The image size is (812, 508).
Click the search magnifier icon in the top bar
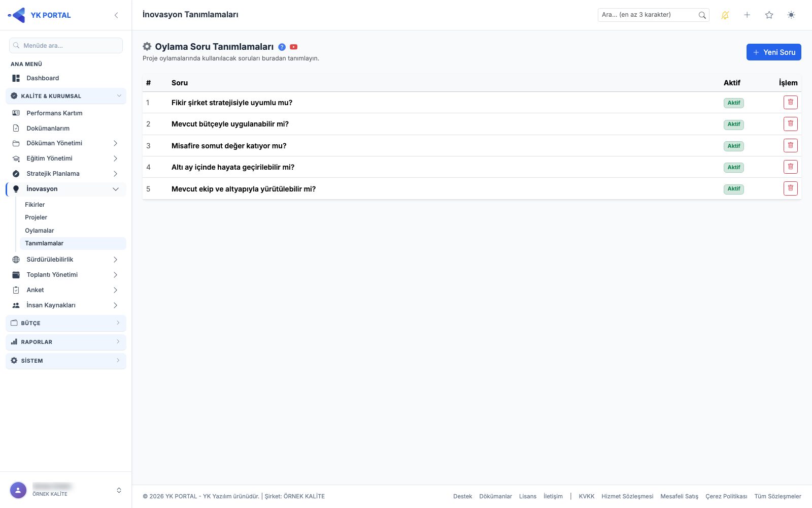coord(702,15)
